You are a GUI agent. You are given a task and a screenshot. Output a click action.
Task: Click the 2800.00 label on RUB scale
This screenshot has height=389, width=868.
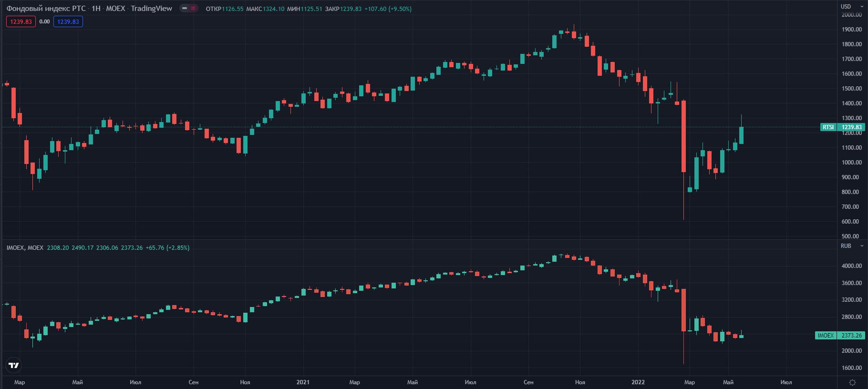[852, 317]
